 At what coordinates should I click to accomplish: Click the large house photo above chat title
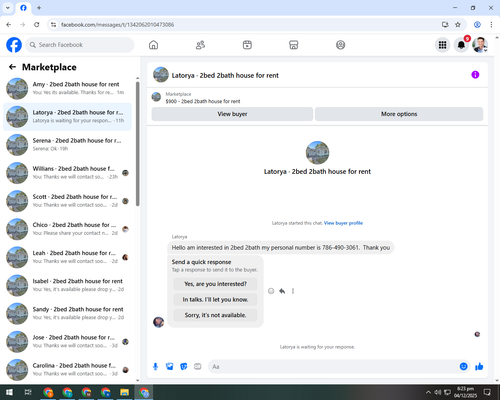click(x=317, y=153)
